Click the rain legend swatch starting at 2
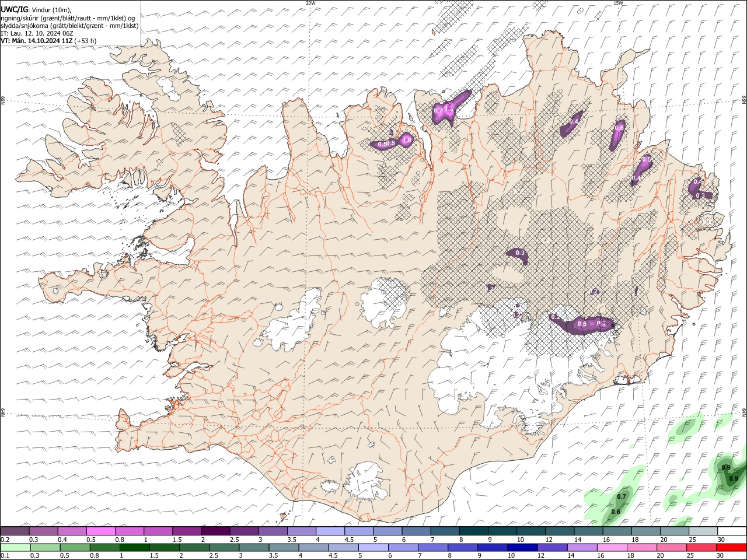The height and width of the screenshot is (560, 747). pos(194,547)
